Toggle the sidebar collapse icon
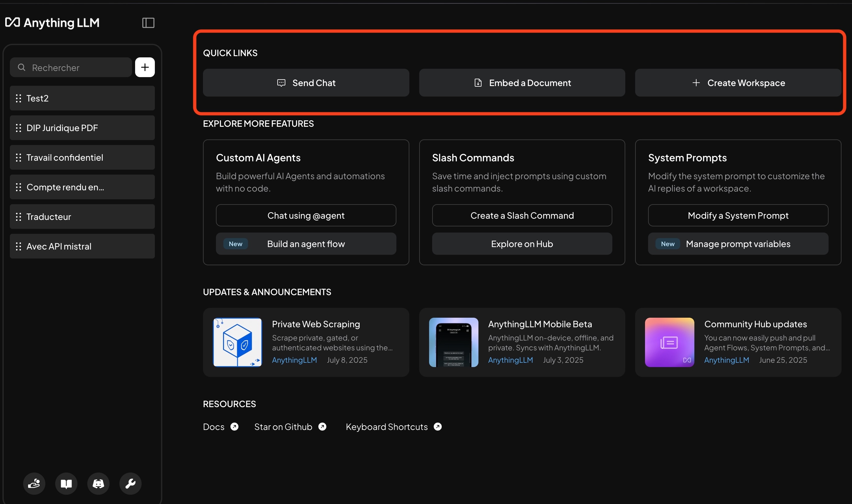Image resolution: width=852 pixels, height=504 pixels. pyautogui.click(x=148, y=23)
